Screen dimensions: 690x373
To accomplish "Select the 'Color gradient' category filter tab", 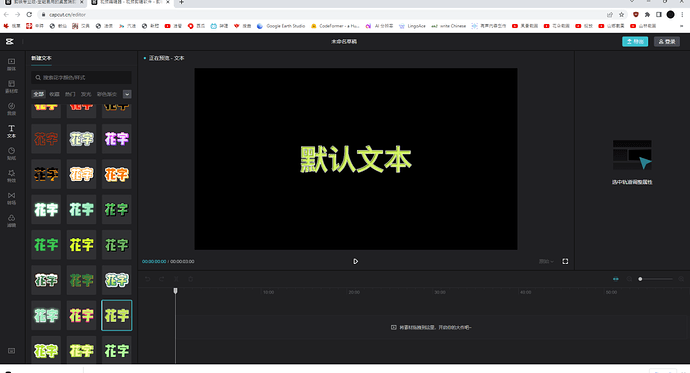I will [107, 94].
